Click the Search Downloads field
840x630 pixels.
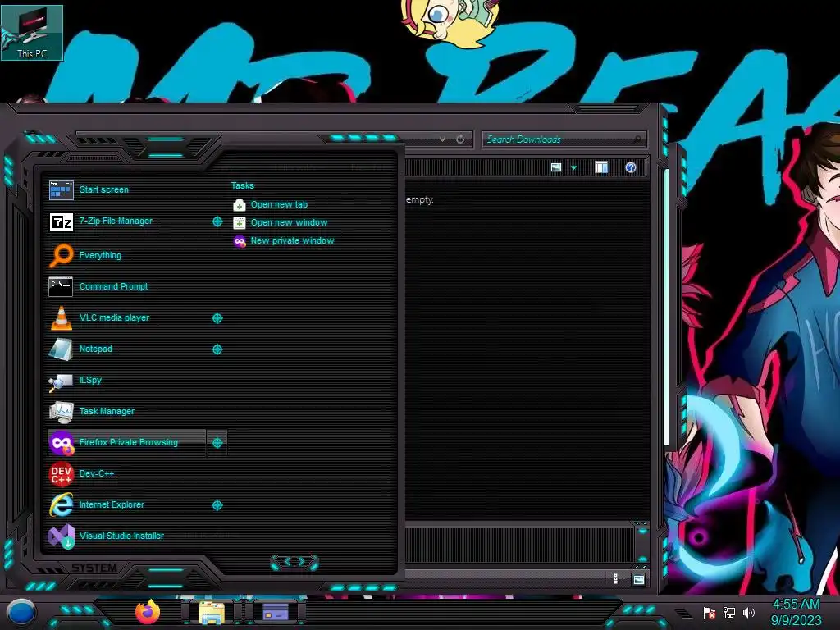tap(564, 139)
